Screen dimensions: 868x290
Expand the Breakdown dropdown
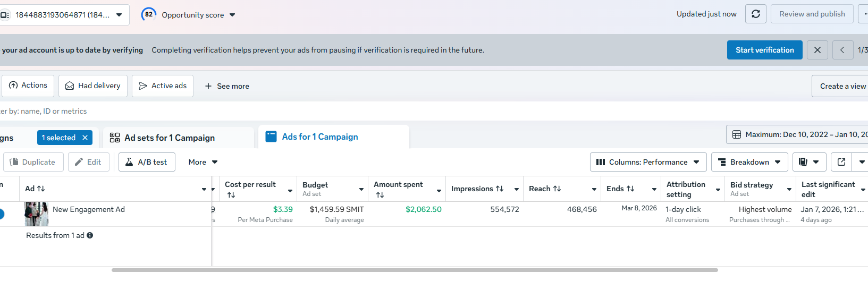point(749,162)
